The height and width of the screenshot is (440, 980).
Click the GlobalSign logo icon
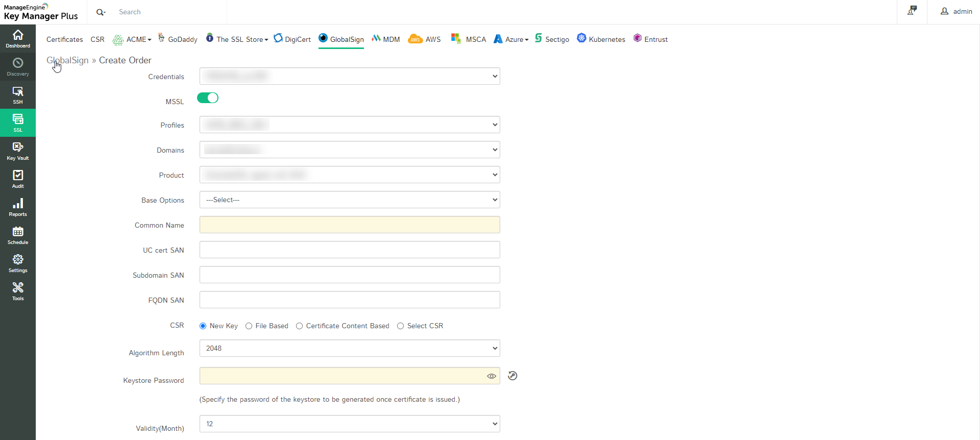tap(323, 38)
